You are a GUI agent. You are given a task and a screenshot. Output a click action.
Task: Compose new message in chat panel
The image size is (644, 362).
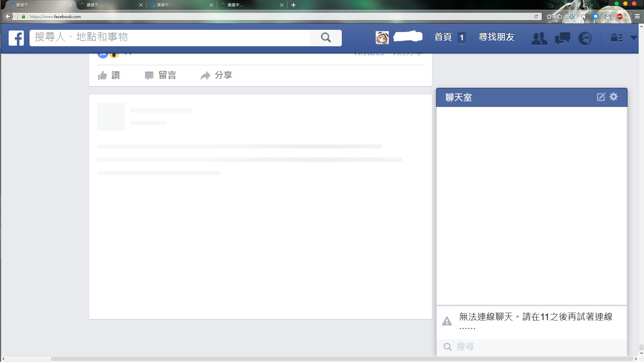click(601, 97)
